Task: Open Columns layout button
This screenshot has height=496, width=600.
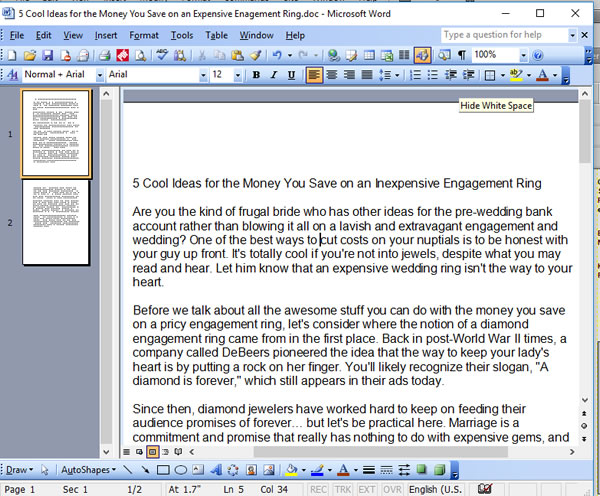Action: point(404,55)
